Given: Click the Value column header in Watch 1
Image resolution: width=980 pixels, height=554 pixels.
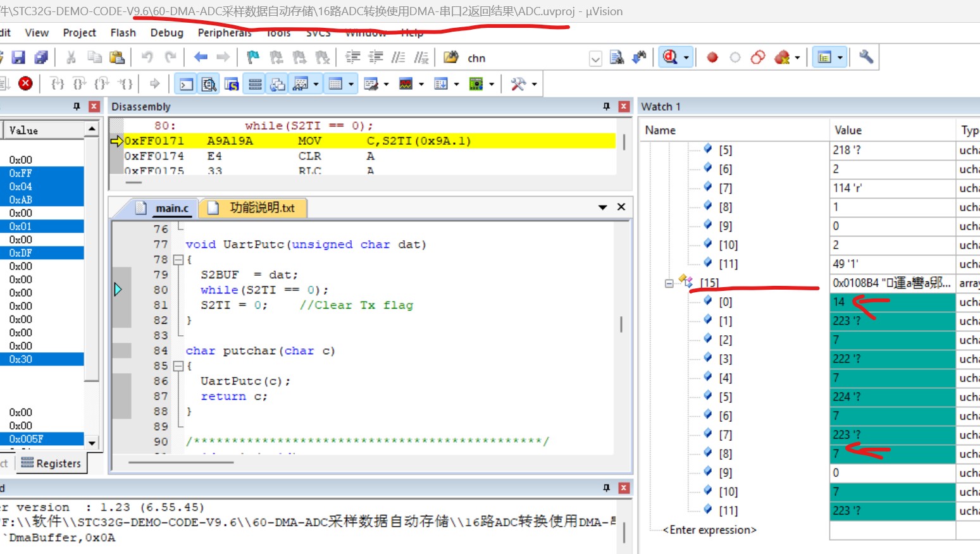Looking at the screenshot, I should pos(892,130).
